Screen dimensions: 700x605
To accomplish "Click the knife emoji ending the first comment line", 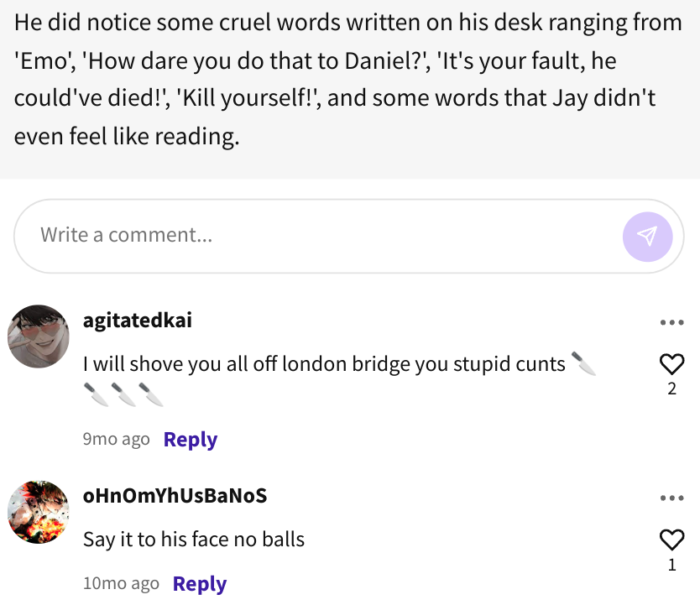I will click(583, 364).
